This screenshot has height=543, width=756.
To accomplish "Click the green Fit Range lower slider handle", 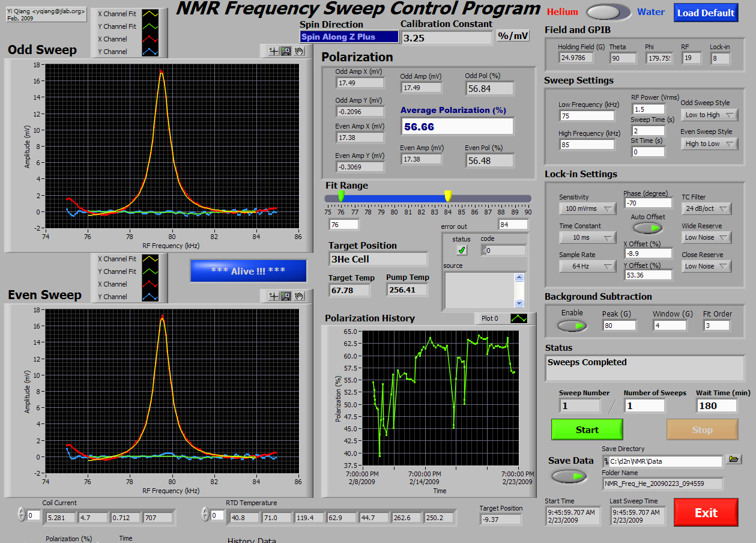I will click(x=341, y=196).
